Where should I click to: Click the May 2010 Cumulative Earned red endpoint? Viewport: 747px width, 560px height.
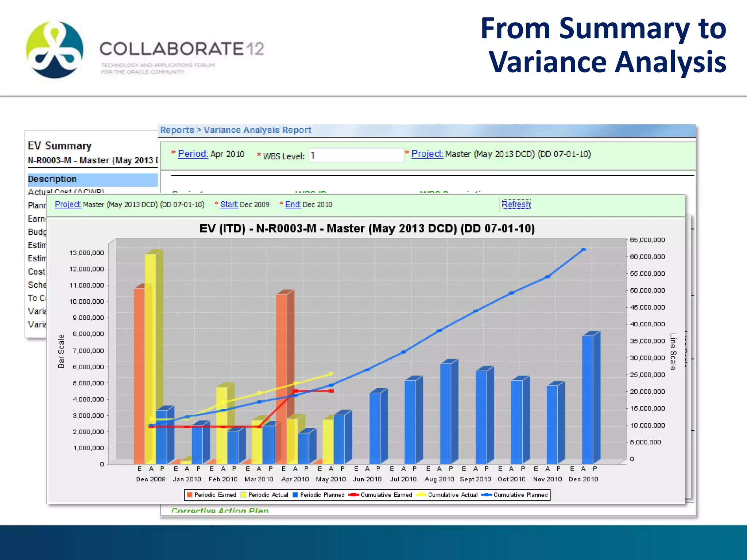tap(331, 391)
